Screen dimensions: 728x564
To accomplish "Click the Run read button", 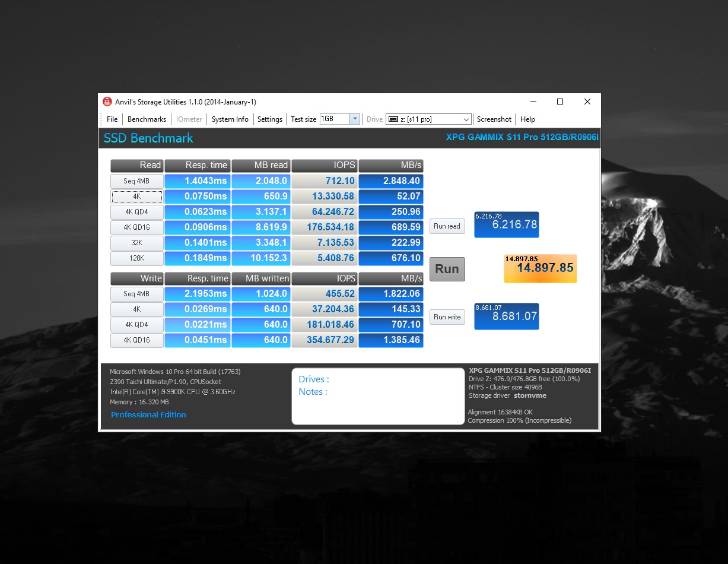I will point(447,226).
